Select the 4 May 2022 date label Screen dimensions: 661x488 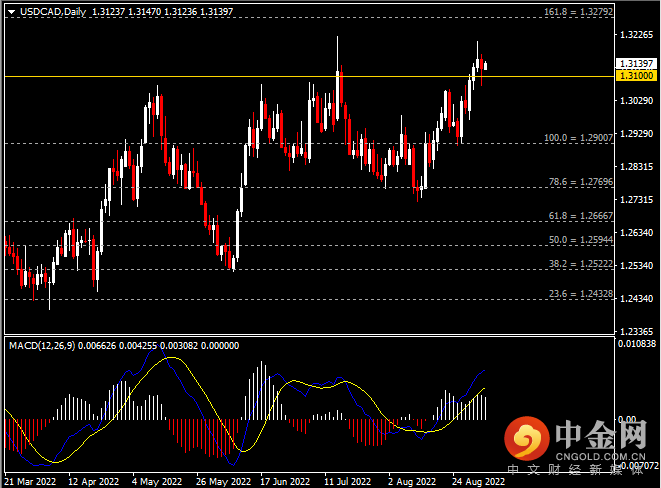(x=157, y=481)
